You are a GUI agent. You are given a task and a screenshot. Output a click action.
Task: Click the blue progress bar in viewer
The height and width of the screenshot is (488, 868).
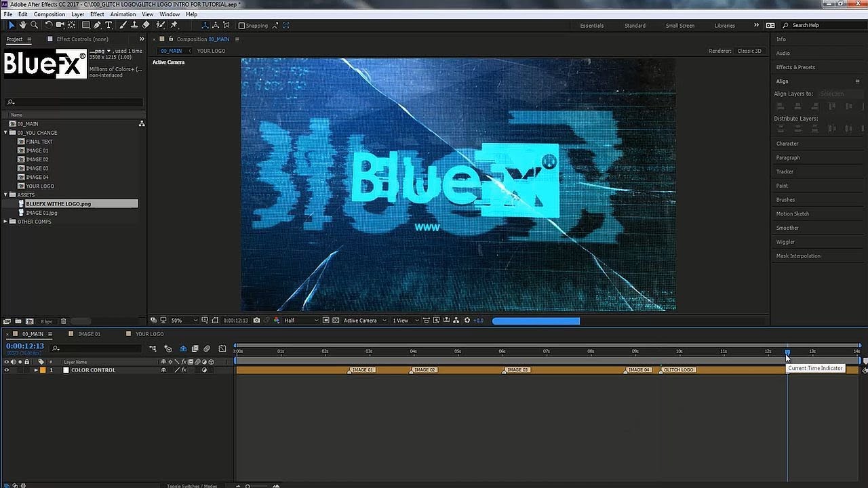pos(536,321)
